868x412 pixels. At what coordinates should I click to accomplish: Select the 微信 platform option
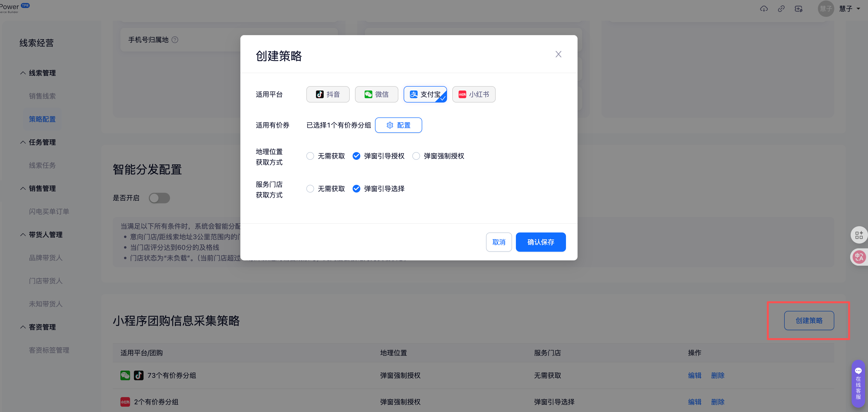[376, 94]
